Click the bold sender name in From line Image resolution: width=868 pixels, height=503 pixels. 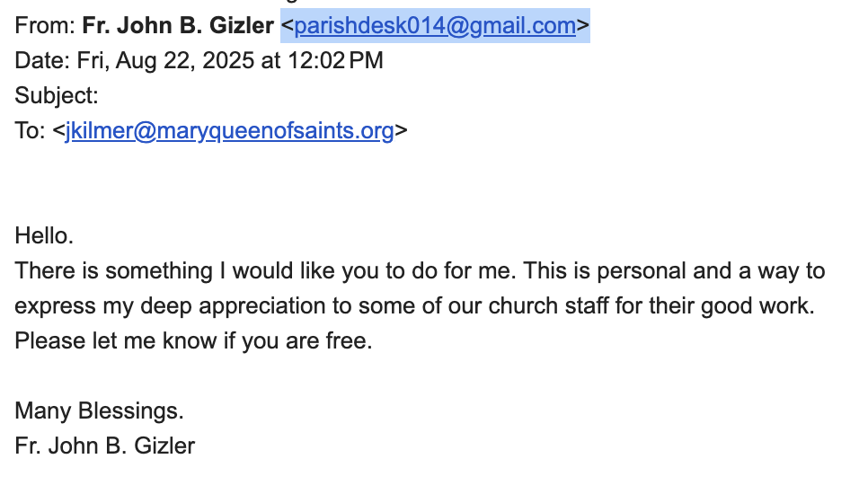click(178, 26)
